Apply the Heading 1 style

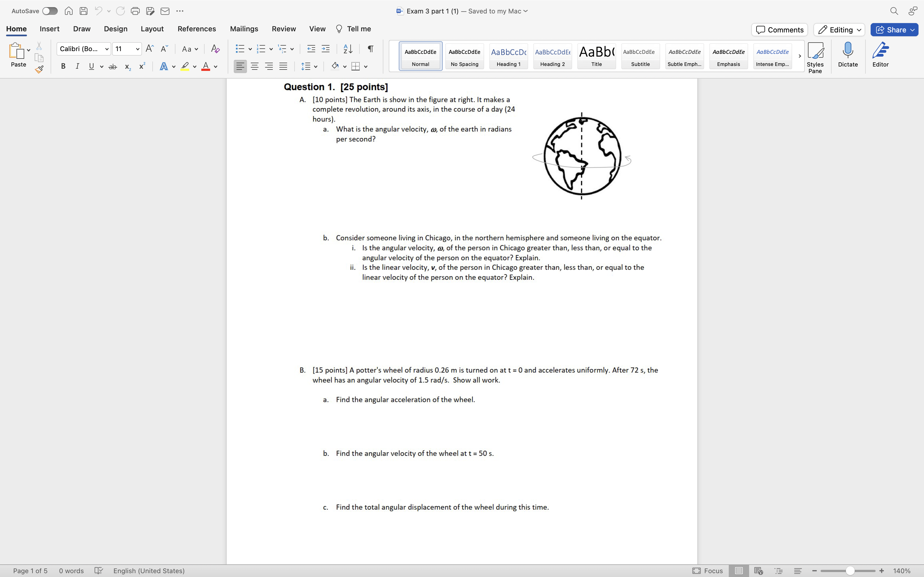[x=508, y=56]
